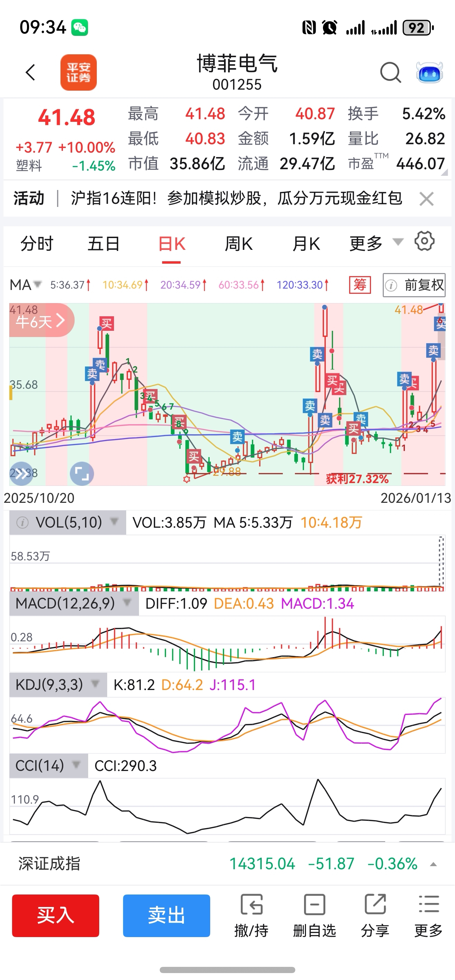Tap the back arrow icon
Screen dimensions: 455x980
point(30,72)
